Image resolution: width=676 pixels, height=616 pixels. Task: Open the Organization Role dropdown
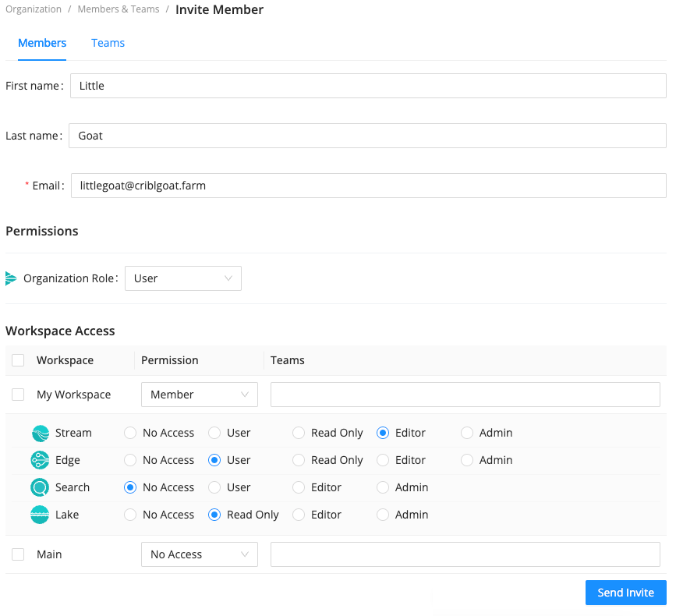[183, 278]
